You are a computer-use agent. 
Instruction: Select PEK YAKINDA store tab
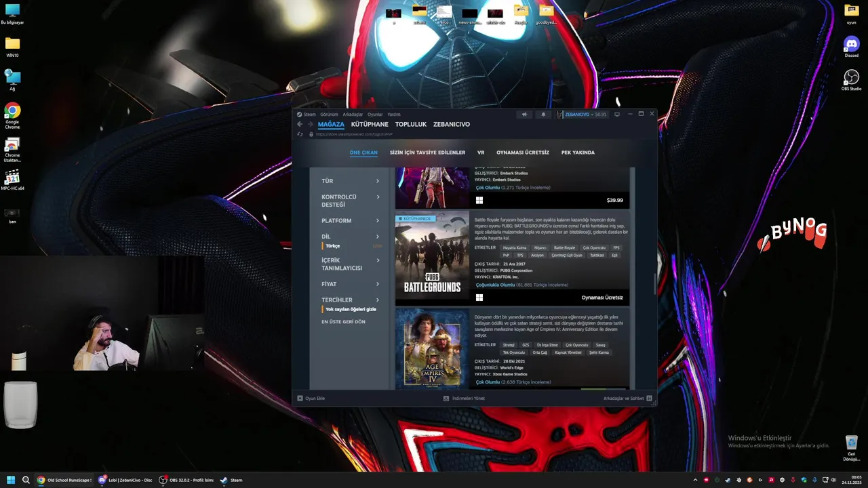[x=578, y=152]
